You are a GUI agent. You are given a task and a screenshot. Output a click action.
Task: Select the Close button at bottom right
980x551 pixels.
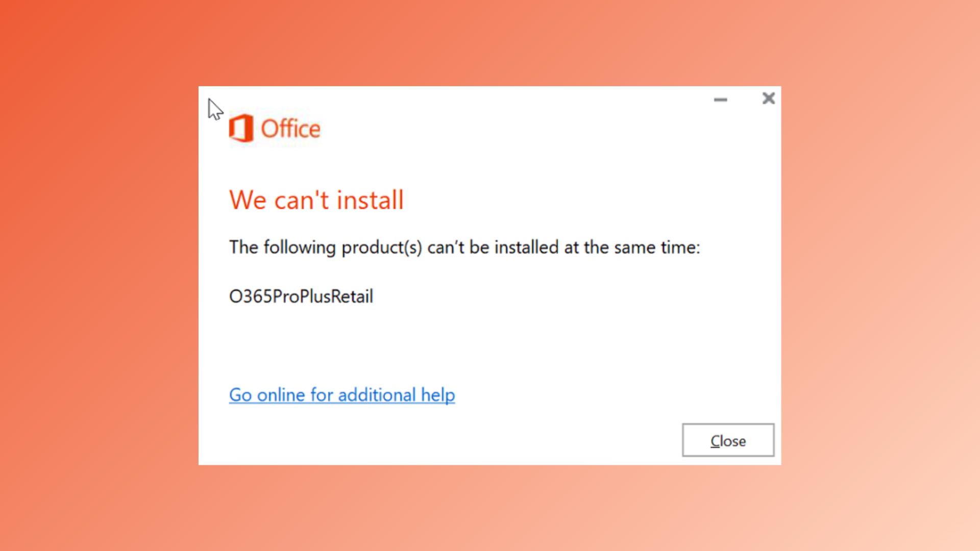728,440
